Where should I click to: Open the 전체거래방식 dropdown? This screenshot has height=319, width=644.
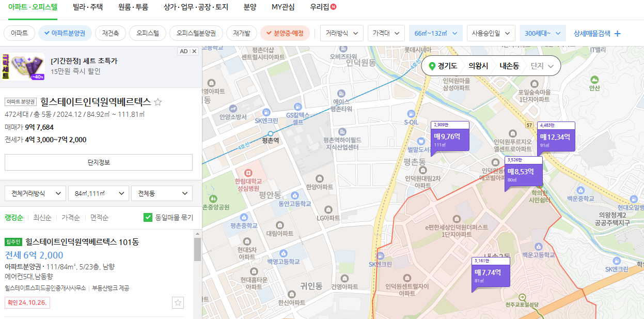pos(35,193)
